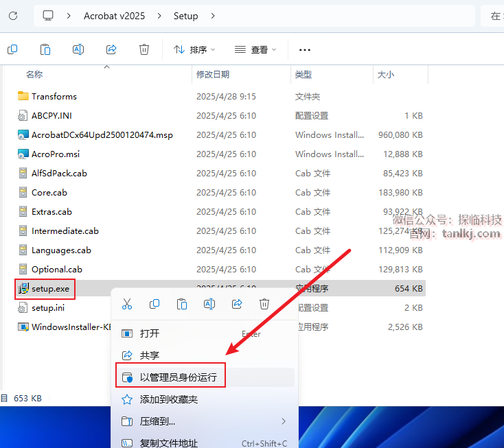Select the Extras.cab file name
This screenshot has height=448, width=504.
point(51,211)
